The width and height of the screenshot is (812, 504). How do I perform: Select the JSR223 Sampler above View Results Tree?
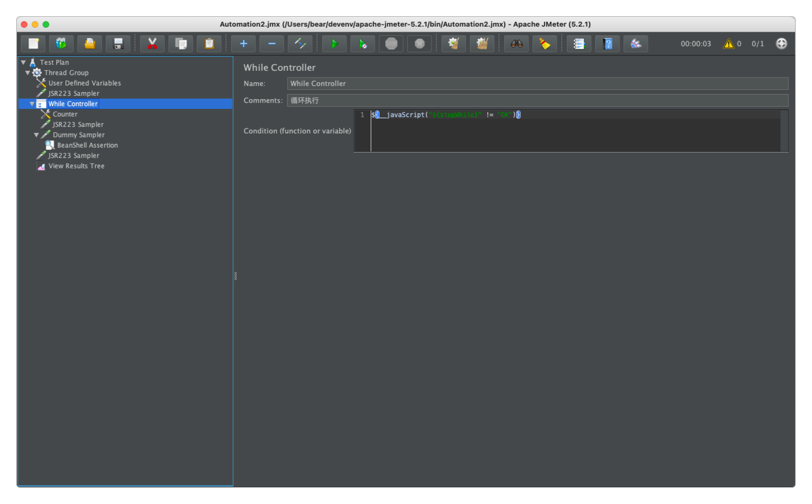pyautogui.click(x=74, y=156)
